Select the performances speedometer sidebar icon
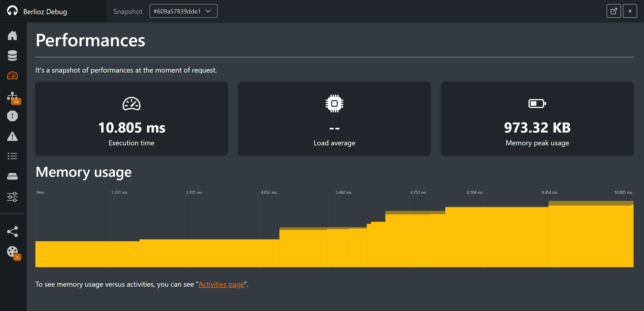This screenshot has width=644, height=311. pos(12,76)
